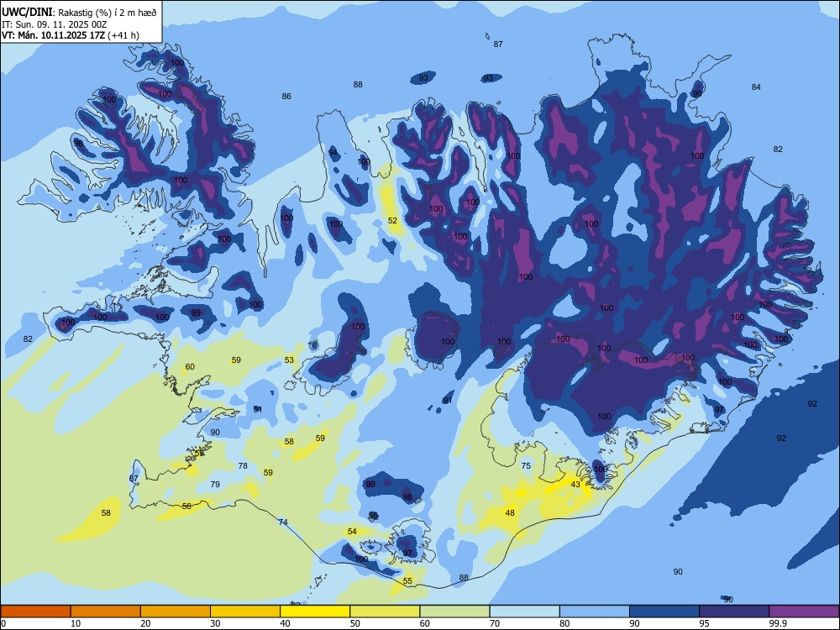Click the dark blue 90–95 legend swatch
Viewport: 840px width, 630px height.
coord(664,612)
